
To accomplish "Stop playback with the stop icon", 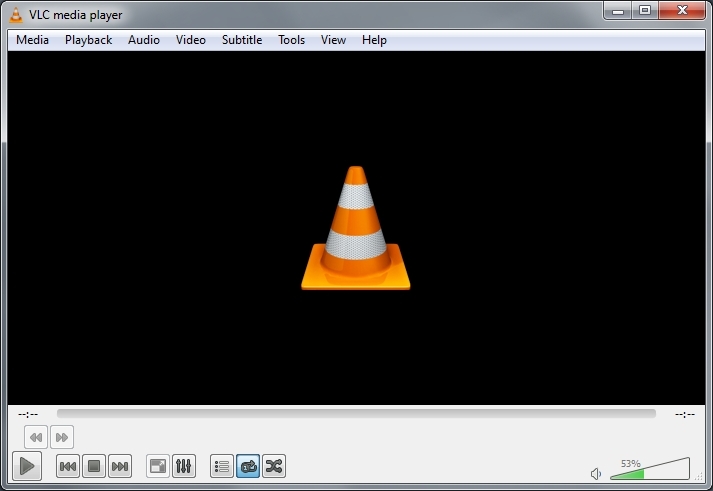I will [x=94, y=466].
